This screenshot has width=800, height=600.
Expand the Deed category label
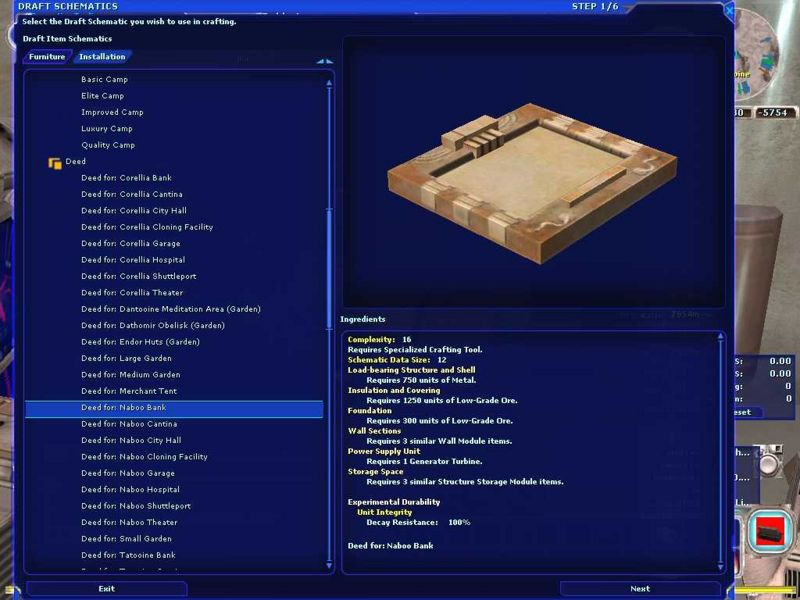(76, 161)
